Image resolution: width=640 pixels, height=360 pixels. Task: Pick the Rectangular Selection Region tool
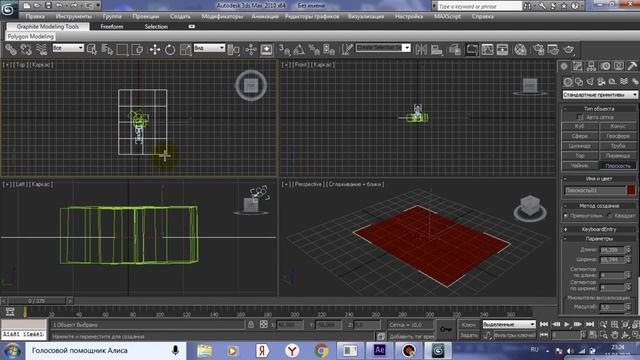122,50
